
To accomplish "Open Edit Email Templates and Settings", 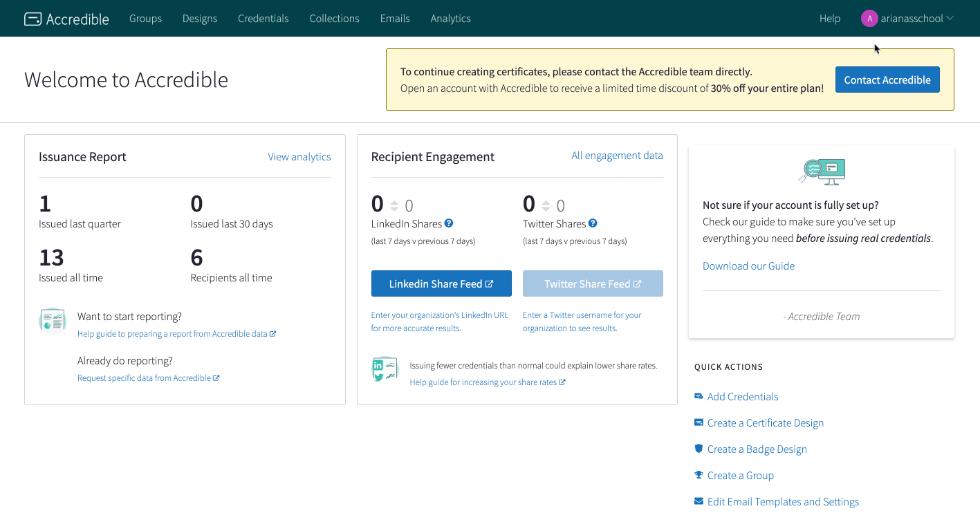I will pos(783,502).
